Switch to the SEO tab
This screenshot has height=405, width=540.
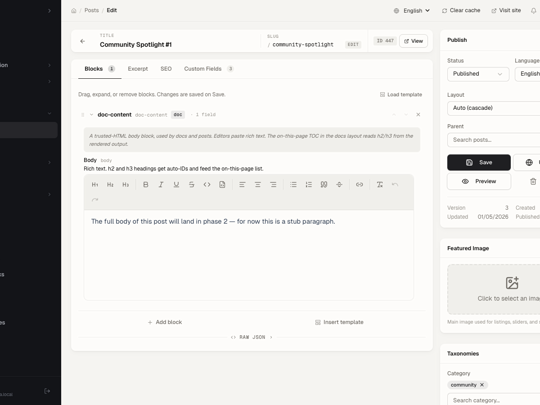[166, 69]
